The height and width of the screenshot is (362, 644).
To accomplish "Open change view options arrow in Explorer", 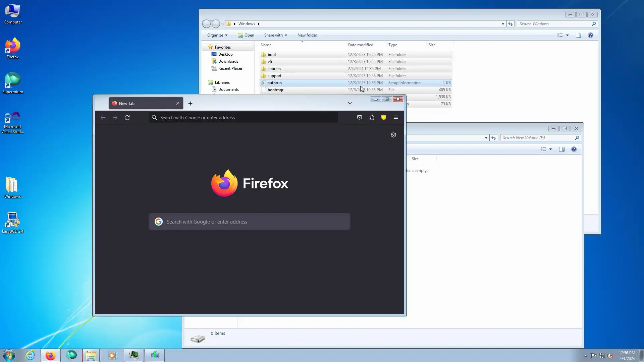I will (567, 35).
